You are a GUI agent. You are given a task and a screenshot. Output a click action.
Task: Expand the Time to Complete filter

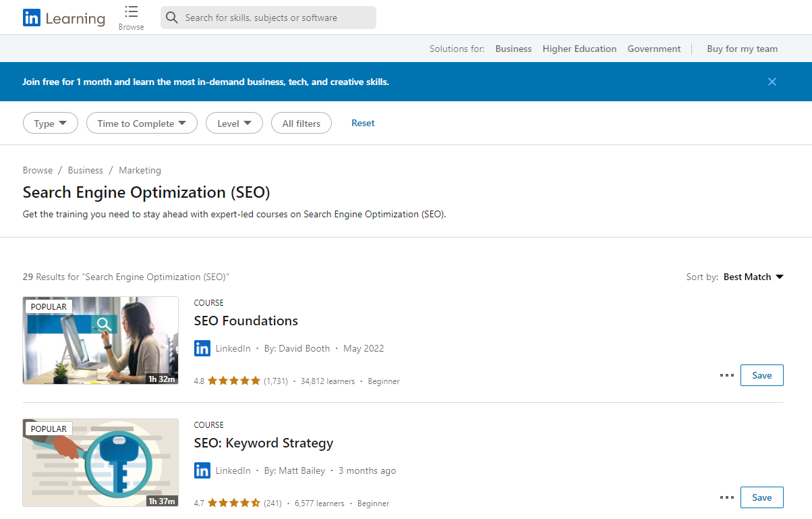pyautogui.click(x=142, y=124)
